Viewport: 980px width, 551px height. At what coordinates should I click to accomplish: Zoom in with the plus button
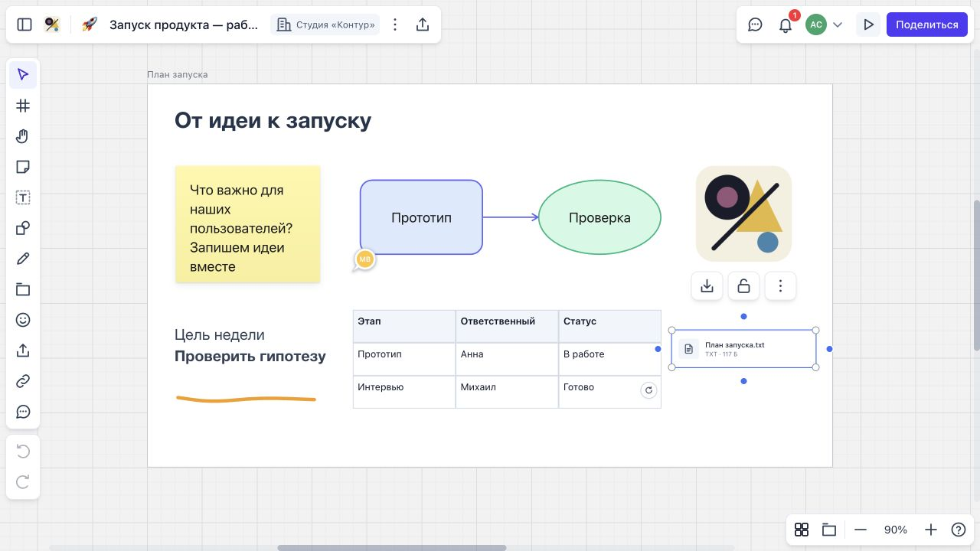tap(931, 530)
